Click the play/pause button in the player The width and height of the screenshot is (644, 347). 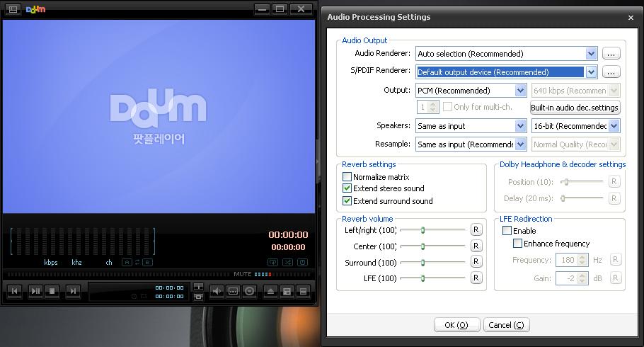35,291
